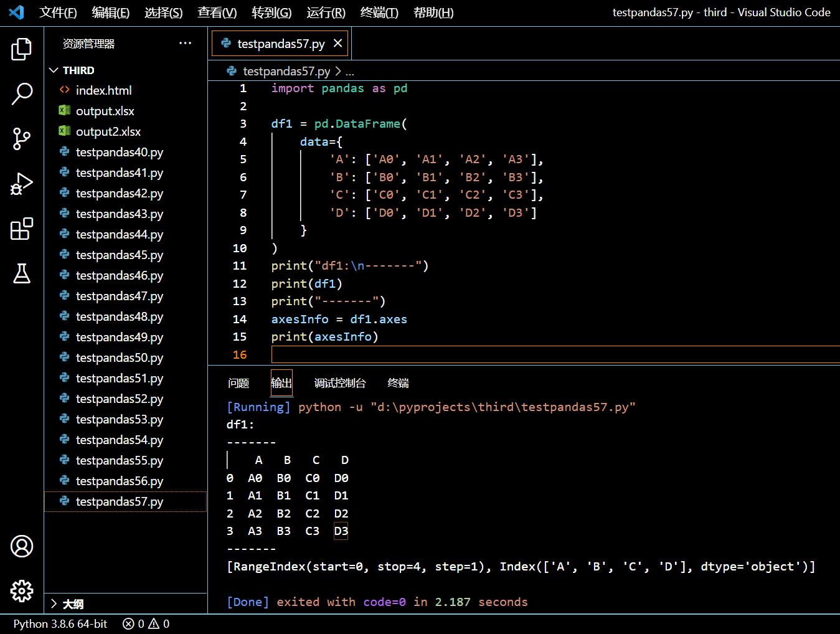This screenshot has width=840, height=634.
Task: Open the Testing flask icon
Action: click(x=22, y=273)
